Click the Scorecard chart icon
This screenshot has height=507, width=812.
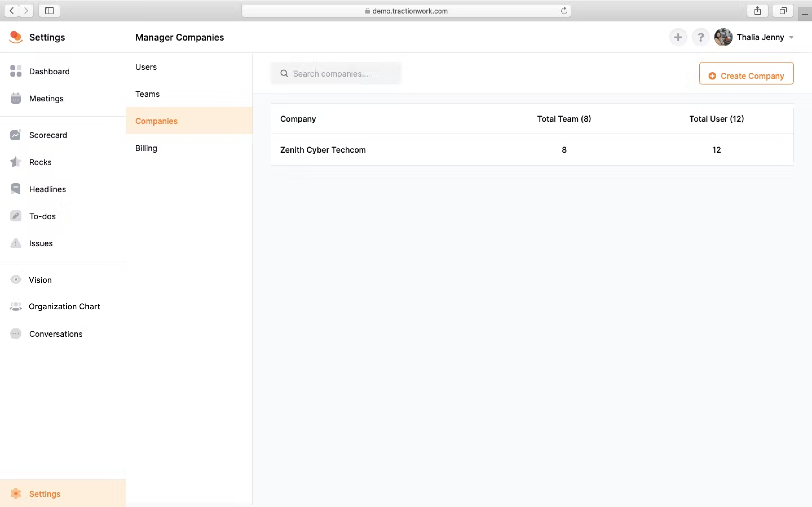pos(16,135)
